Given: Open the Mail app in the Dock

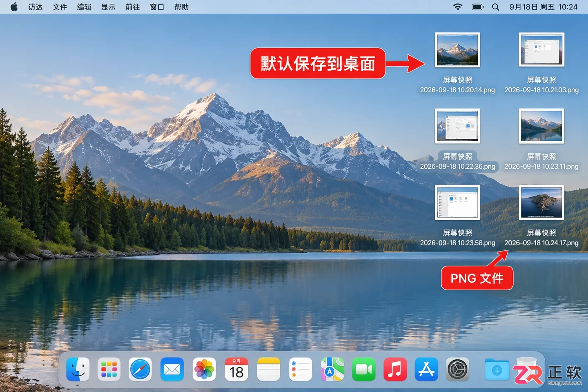Looking at the screenshot, I should pyautogui.click(x=172, y=370).
